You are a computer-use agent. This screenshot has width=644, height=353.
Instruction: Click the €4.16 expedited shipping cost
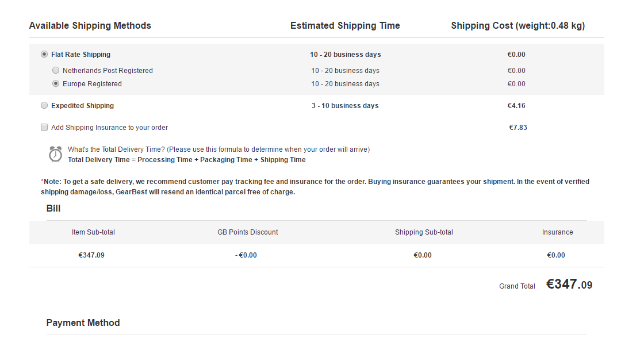pos(516,105)
